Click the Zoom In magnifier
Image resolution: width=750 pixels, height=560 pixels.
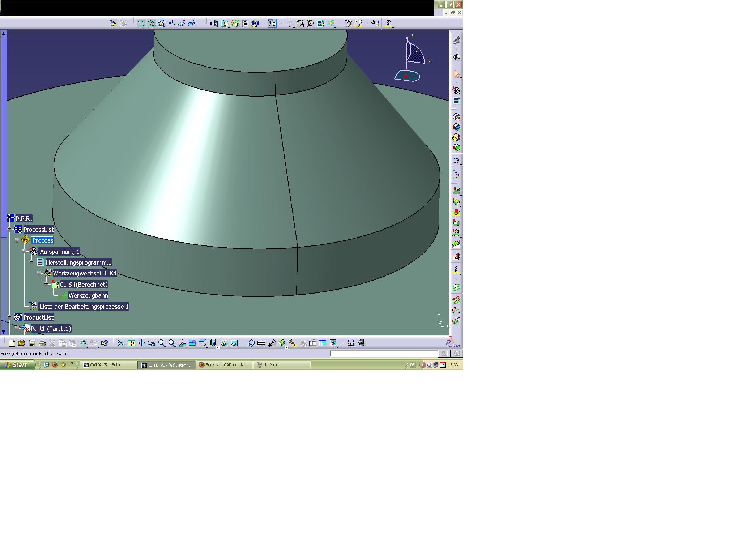click(x=162, y=343)
